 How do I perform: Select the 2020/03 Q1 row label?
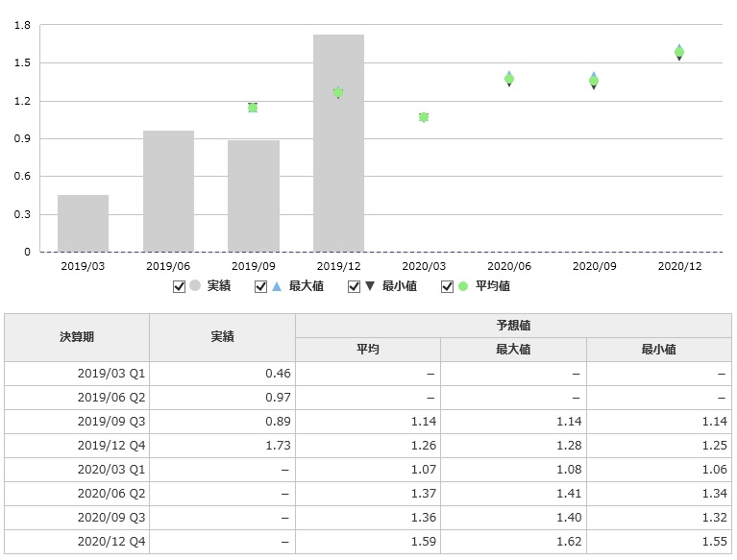tap(111, 470)
